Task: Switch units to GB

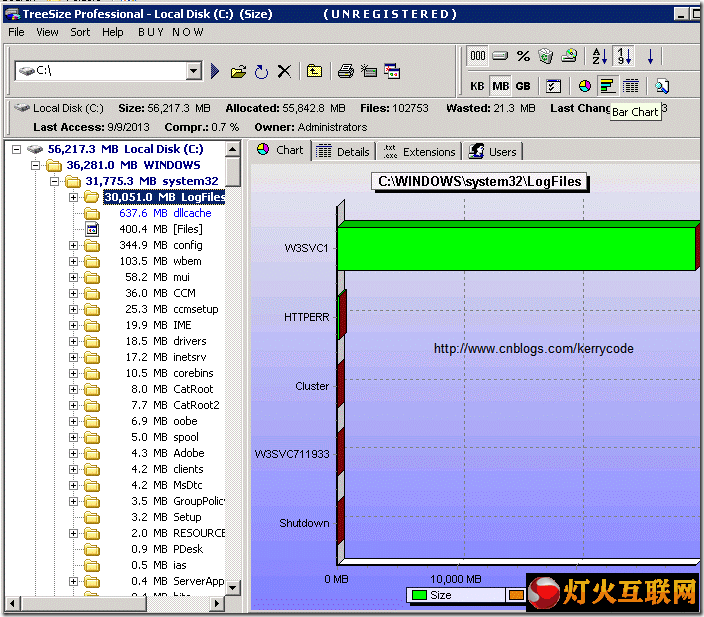Action: (523, 86)
